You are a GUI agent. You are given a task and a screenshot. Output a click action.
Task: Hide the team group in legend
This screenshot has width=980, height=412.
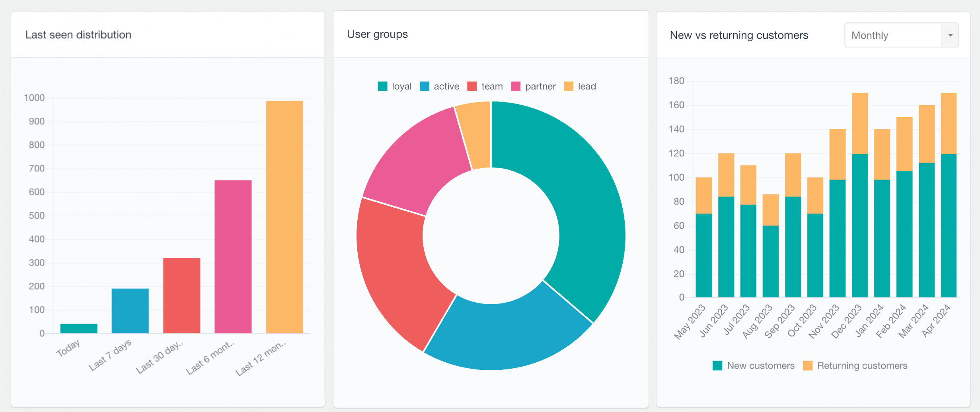[x=485, y=86]
